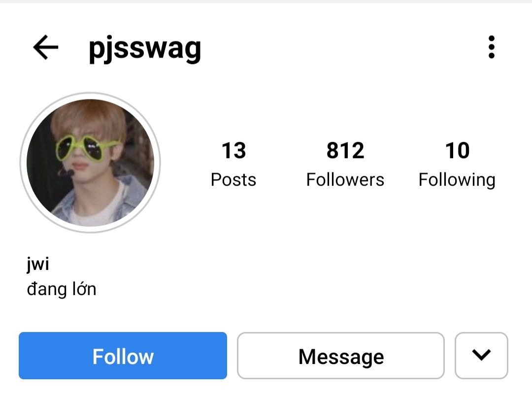The image size is (532, 396).
Task: Tap the Posts label
Action: (233, 180)
